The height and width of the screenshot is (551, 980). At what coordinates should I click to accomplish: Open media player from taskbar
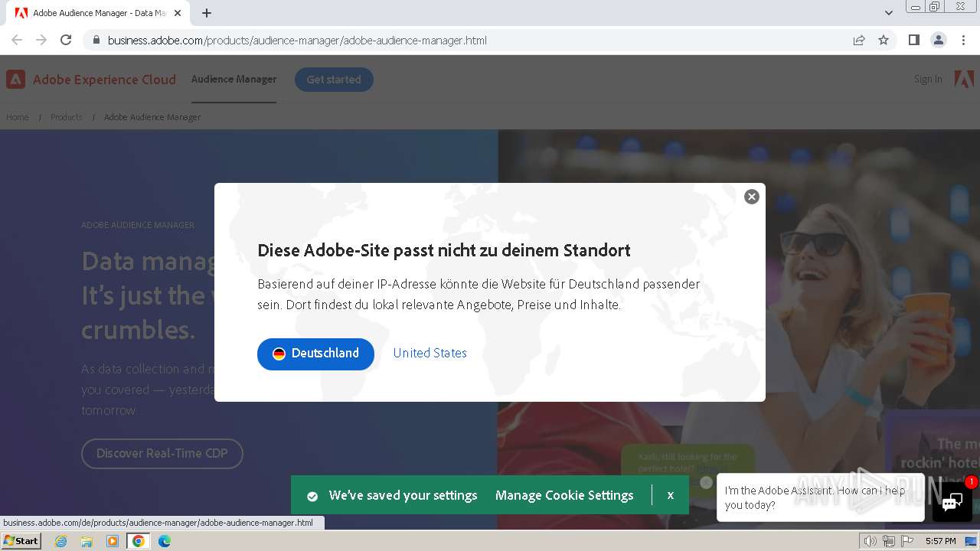click(113, 541)
